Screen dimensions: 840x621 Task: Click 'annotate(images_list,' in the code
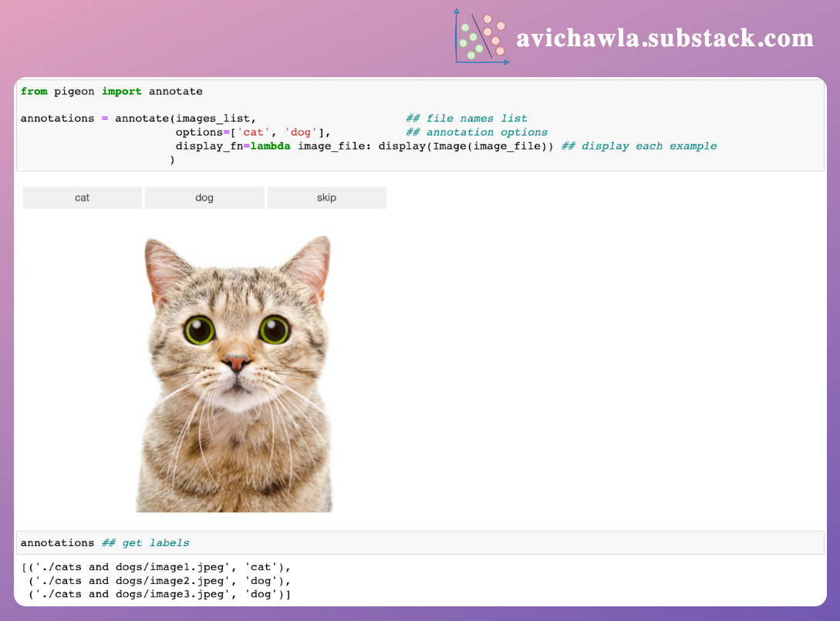[185, 118]
